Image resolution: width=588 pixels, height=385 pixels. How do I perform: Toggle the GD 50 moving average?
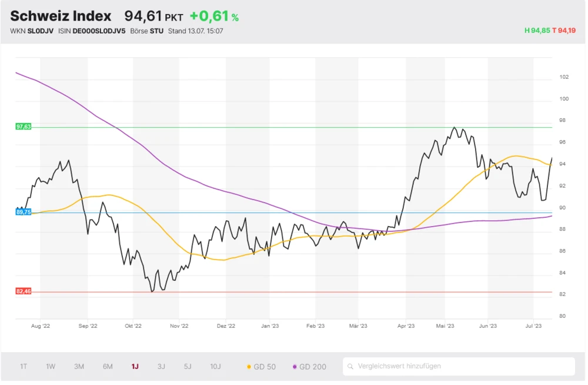pyautogui.click(x=262, y=367)
